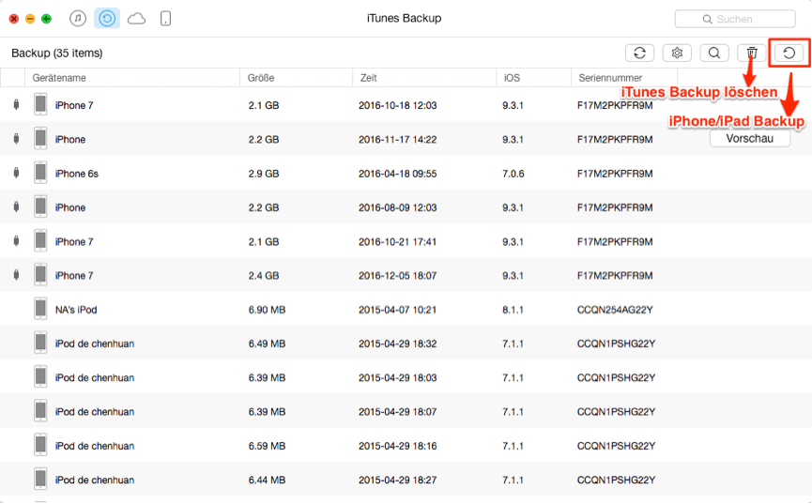Select the iTunes Backup tab icon
This screenshot has height=504, width=812.
pyautogui.click(x=107, y=19)
